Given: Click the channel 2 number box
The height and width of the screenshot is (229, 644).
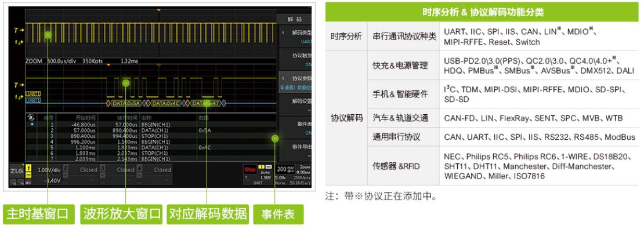Looking at the screenshot, I should coord(66,168).
